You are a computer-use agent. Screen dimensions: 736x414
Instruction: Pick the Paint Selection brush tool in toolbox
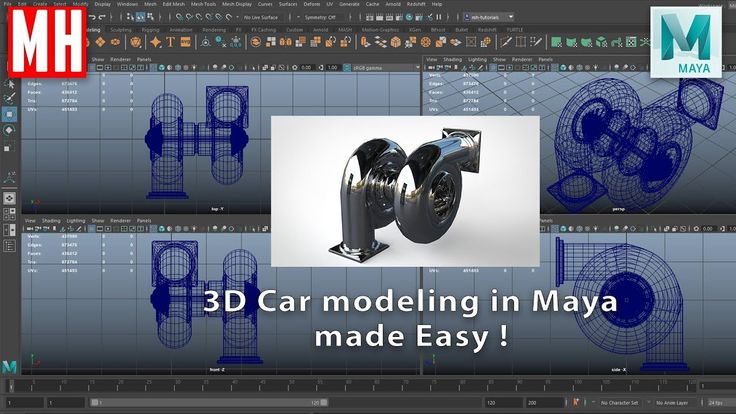pos(9,98)
